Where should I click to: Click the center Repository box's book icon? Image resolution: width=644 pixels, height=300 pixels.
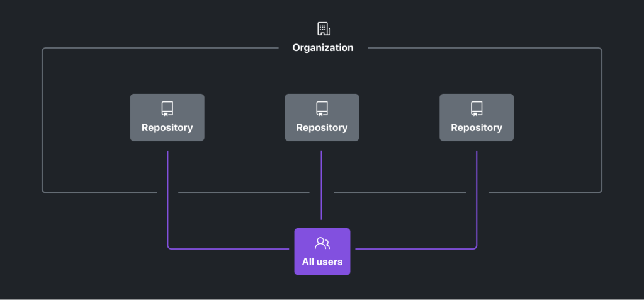(322, 109)
